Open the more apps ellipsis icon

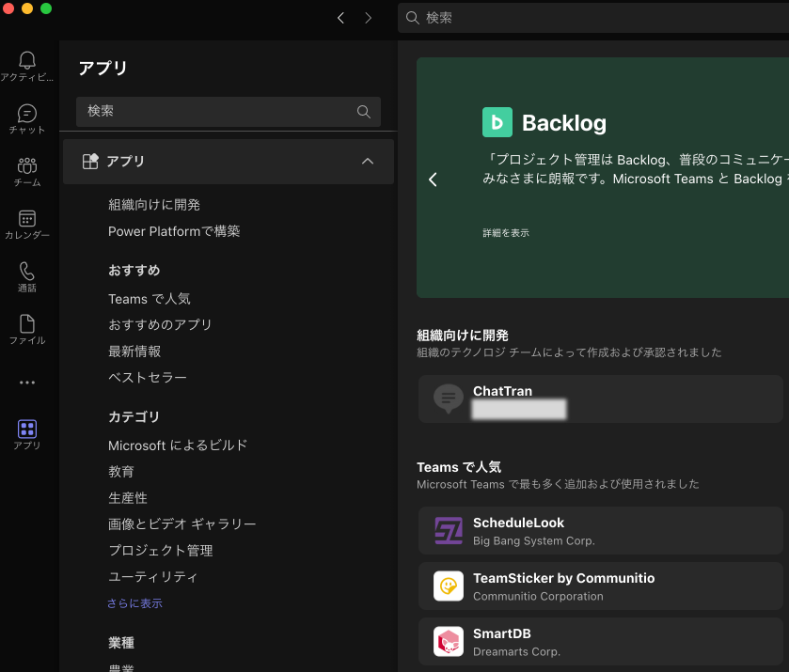pyautogui.click(x=27, y=383)
